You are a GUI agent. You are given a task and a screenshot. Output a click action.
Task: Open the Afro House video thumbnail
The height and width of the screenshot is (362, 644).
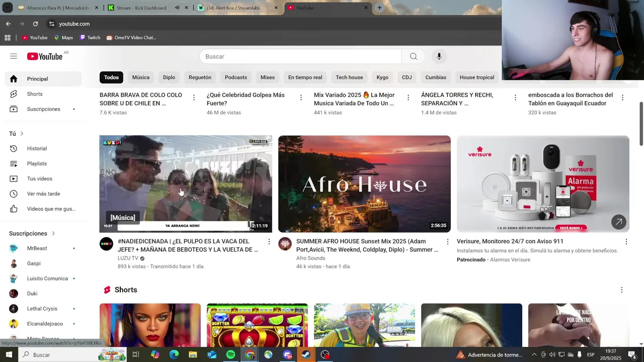tap(364, 184)
